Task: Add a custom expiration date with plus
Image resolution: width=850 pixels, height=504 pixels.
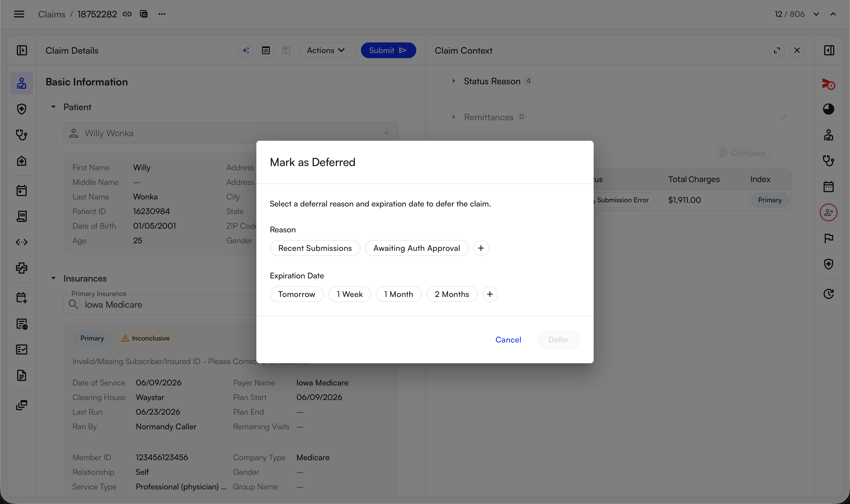Action: [490, 294]
